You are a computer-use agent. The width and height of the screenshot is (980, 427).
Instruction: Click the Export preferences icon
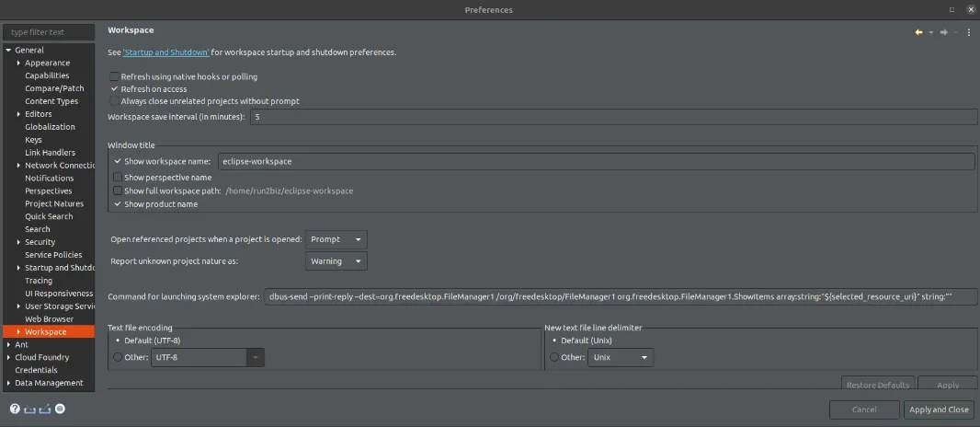[x=44, y=409]
